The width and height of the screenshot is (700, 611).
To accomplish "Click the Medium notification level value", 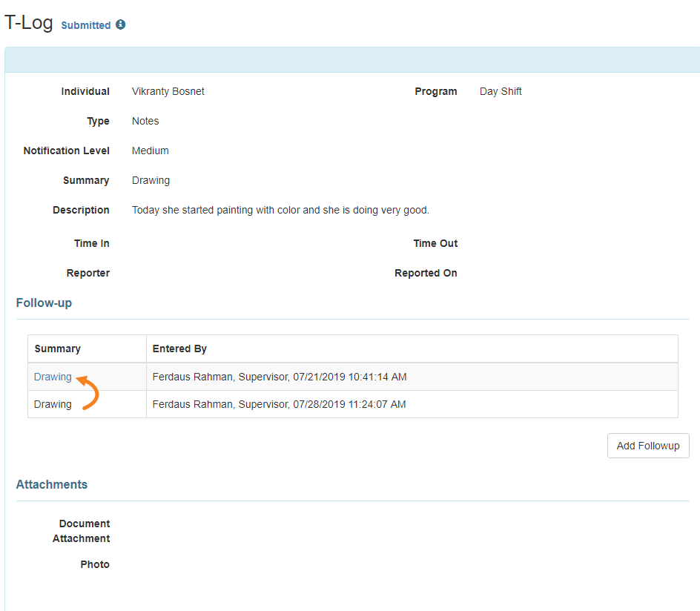I will click(x=150, y=151).
